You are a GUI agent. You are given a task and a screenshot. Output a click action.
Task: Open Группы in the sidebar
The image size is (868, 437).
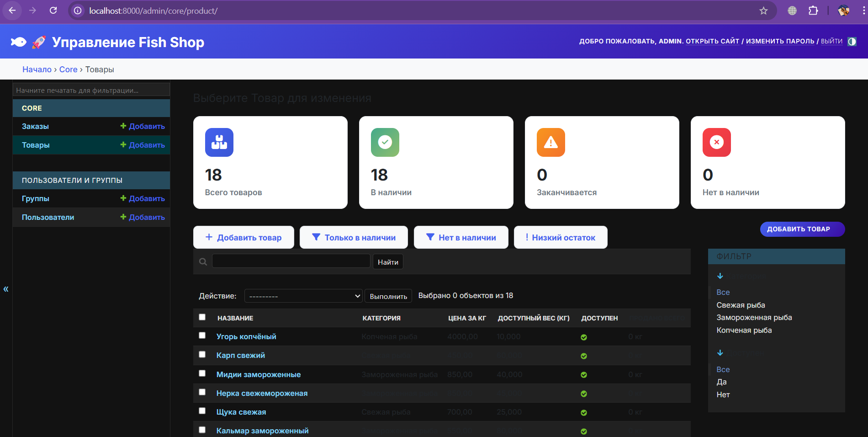tap(36, 198)
